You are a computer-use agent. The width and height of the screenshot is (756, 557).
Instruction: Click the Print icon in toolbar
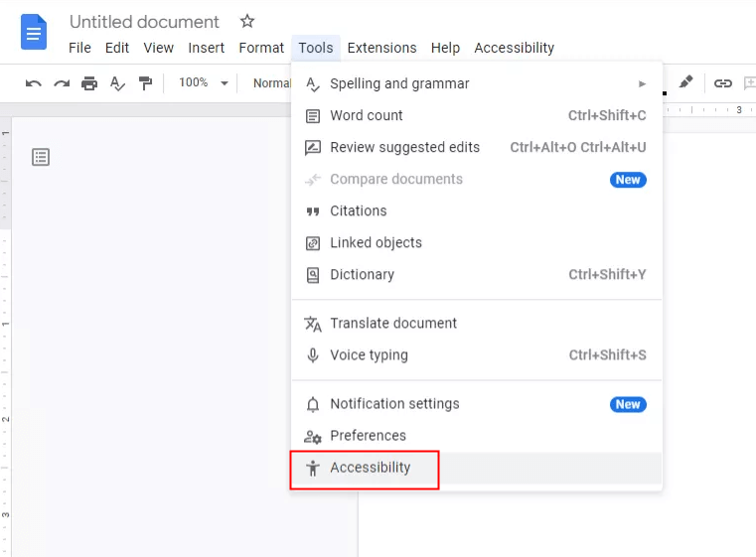89,83
